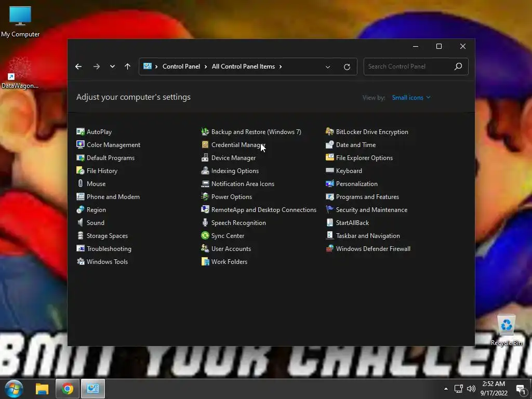Open the Default Programs icon
This screenshot has height=399, width=532.
click(x=81, y=158)
